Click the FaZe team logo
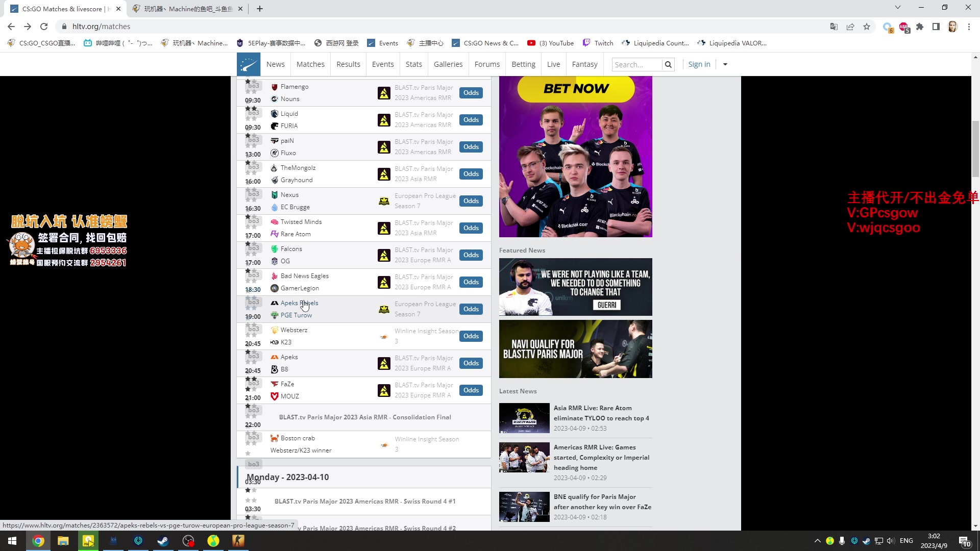 [x=275, y=384]
